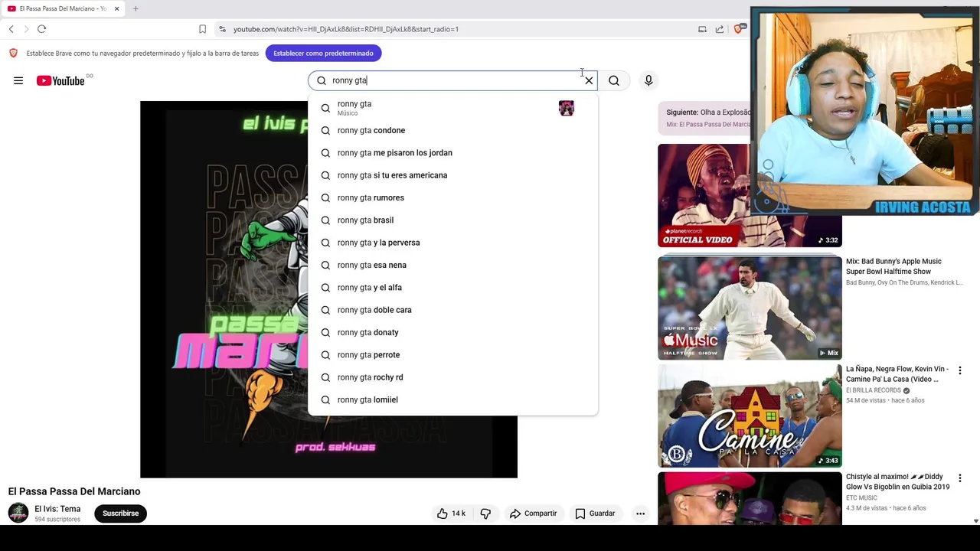The width and height of the screenshot is (980, 551).
Task: Open the YouTube hamburger guide menu
Action: [x=18, y=80]
